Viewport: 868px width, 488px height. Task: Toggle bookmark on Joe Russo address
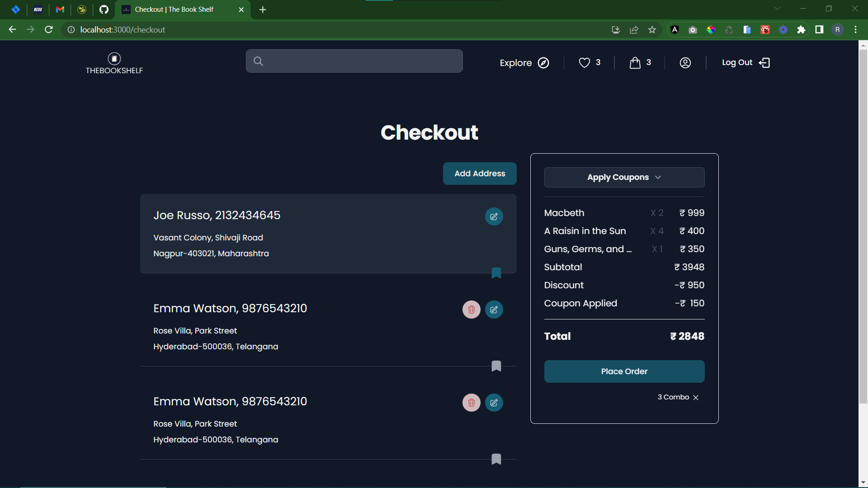click(x=496, y=273)
